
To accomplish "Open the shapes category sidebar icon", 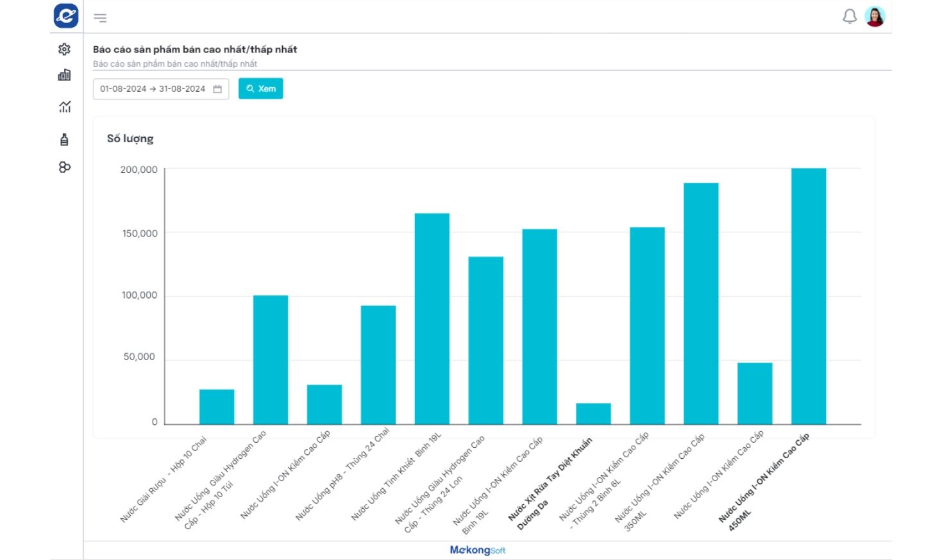I will (64, 167).
